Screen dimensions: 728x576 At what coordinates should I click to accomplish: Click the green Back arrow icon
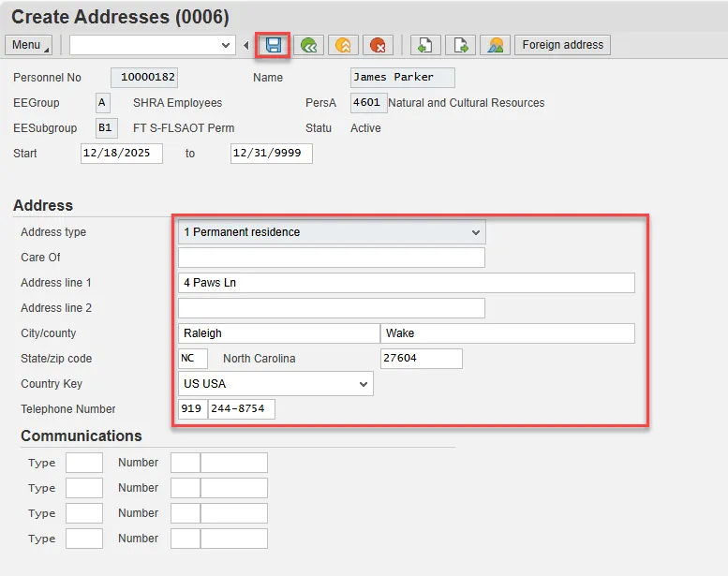[x=309, y=45]
